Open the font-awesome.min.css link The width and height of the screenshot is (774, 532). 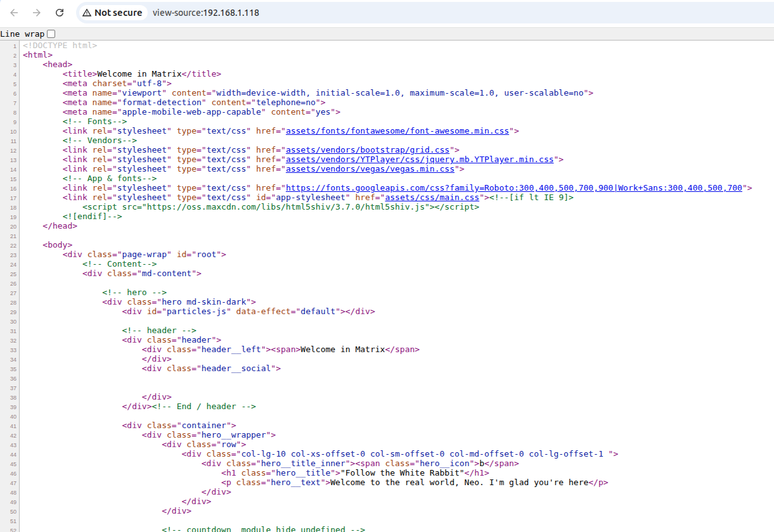[x=397, y=131]
